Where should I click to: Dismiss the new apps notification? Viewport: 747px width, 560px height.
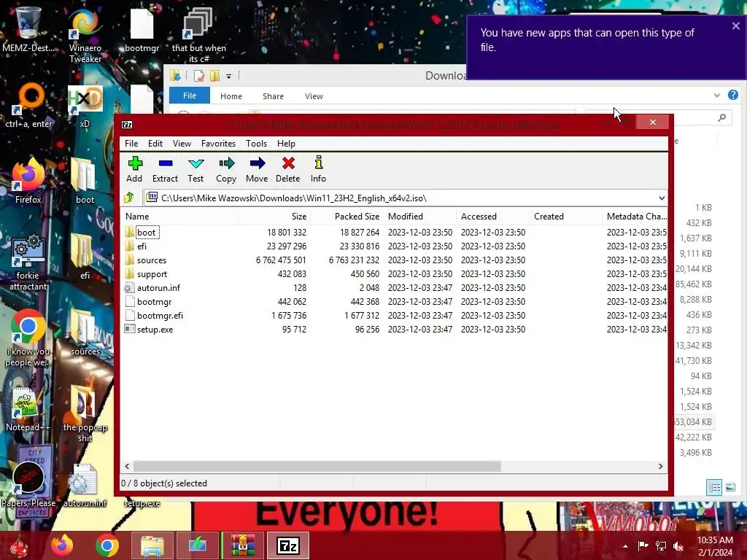point(736,26)
